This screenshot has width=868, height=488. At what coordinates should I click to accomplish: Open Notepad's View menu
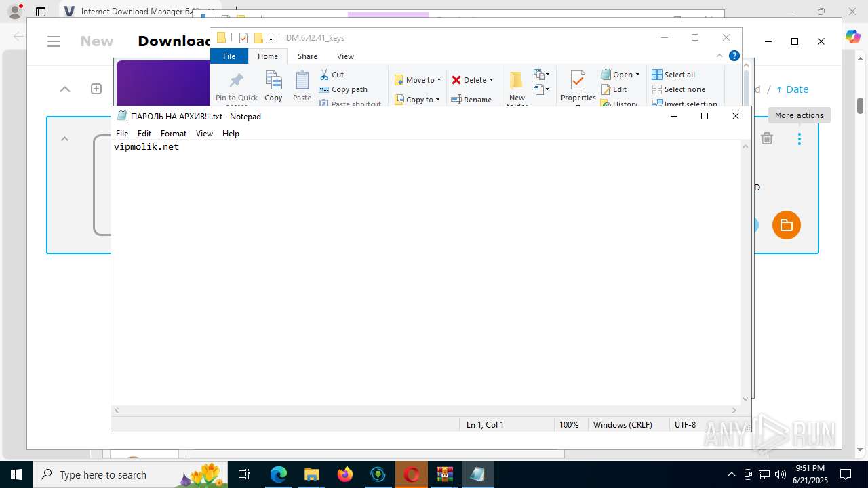pyautogui.click(x=204, y=134)
